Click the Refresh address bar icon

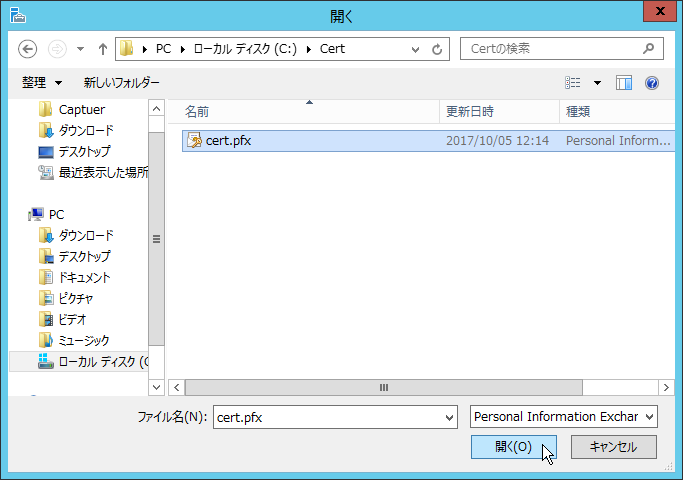click(437, 48)
